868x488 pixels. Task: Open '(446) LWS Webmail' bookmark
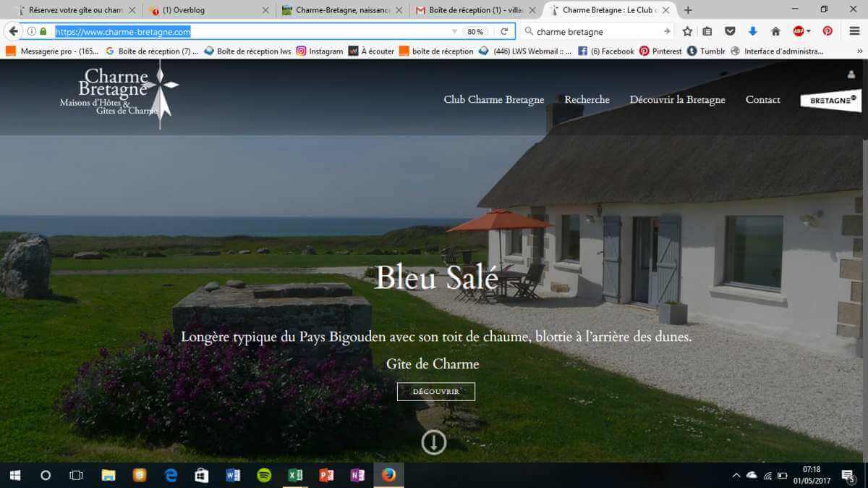click(525, 51)
